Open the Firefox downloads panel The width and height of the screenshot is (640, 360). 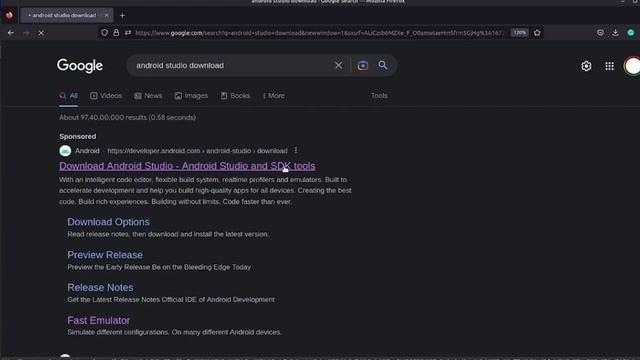[615, 33]
